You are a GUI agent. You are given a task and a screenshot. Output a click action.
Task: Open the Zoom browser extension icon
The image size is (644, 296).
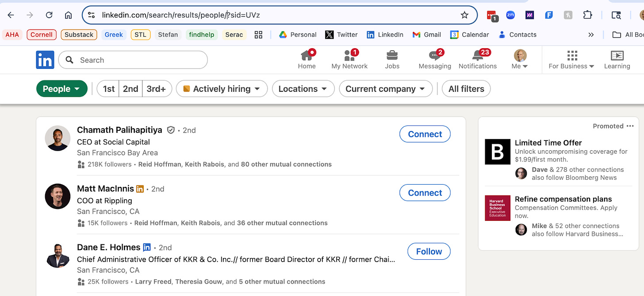tap(510, 15)
